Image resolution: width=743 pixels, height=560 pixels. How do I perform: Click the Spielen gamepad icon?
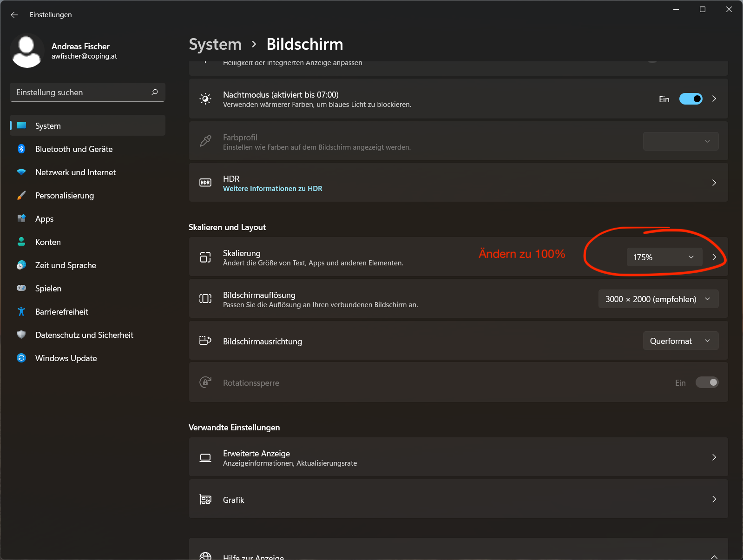21,288
